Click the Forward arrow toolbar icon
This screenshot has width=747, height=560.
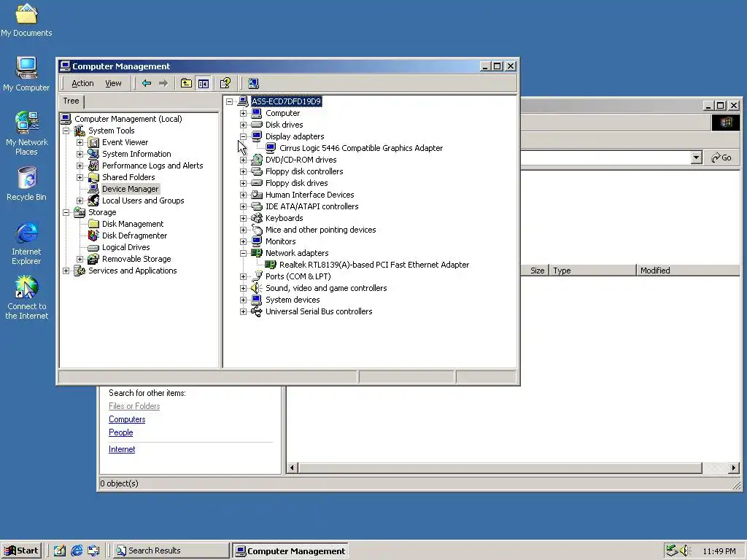(163, 83)
